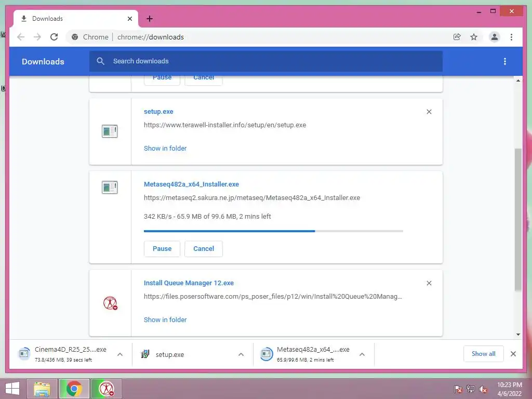This screenshot has width=532, height=399.
Task: Click the page vertical scrollbar thumb
Action: 518,220
